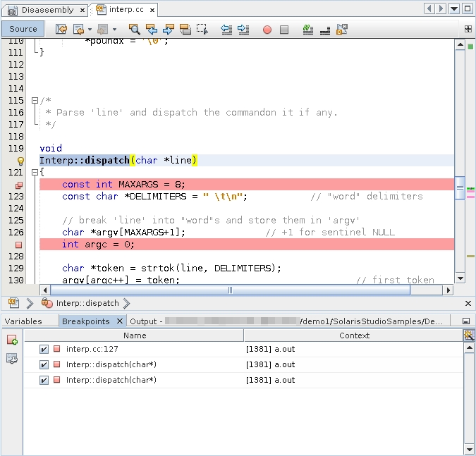This screenshot has height=456, width=476.
Task: Click the editor vertical scrollbar thumb
Action: tap(460, 187)
